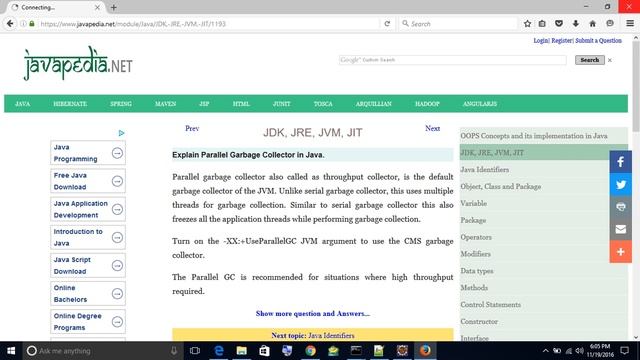The width and height of the screenshot is (640, 360).
Task: Select the Operators topic in sidebar
Action: (476, 237)
